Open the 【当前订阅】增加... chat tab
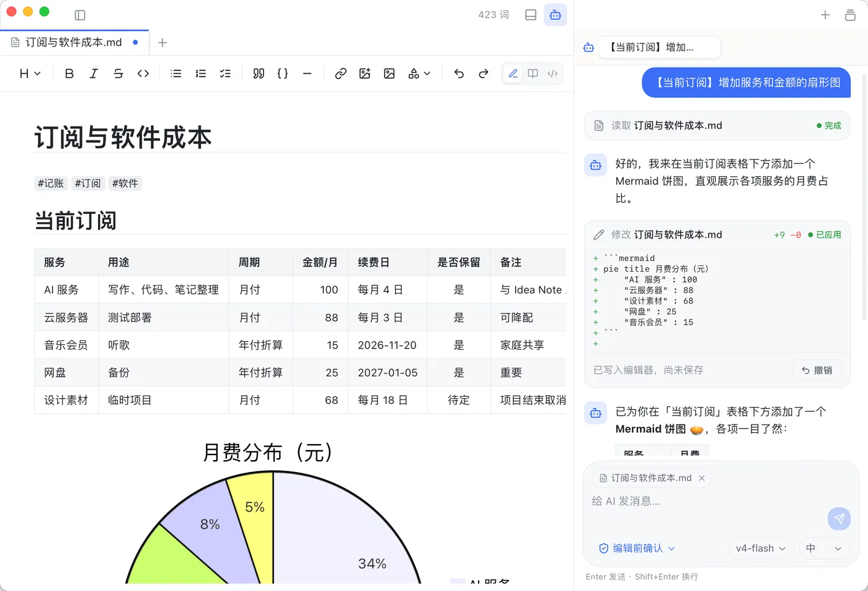Viewport: 868px width, 591px height. (x=659, y=47)
